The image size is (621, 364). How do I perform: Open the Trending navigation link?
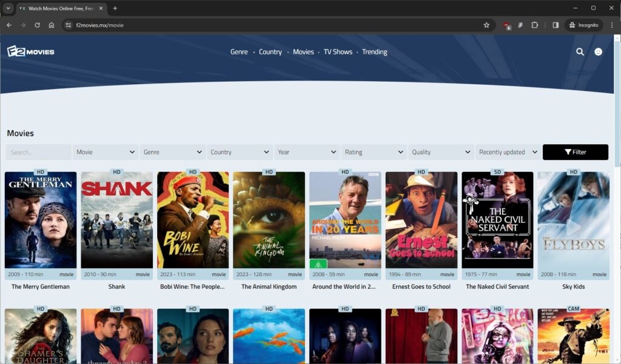tap(374, 52)
